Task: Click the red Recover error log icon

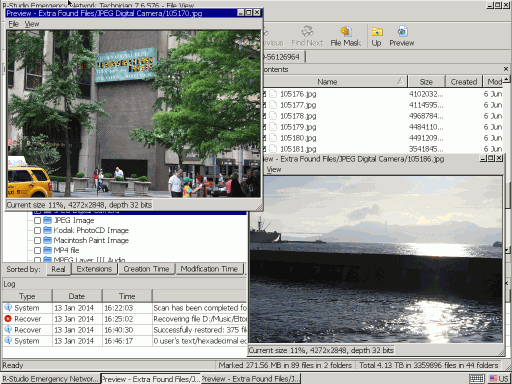Action: pos(8,319)
